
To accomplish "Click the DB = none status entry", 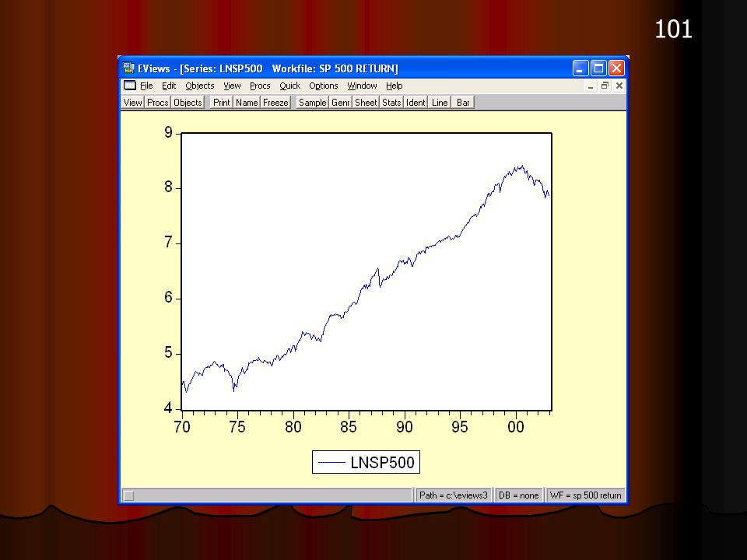I will tap(518, 495).
